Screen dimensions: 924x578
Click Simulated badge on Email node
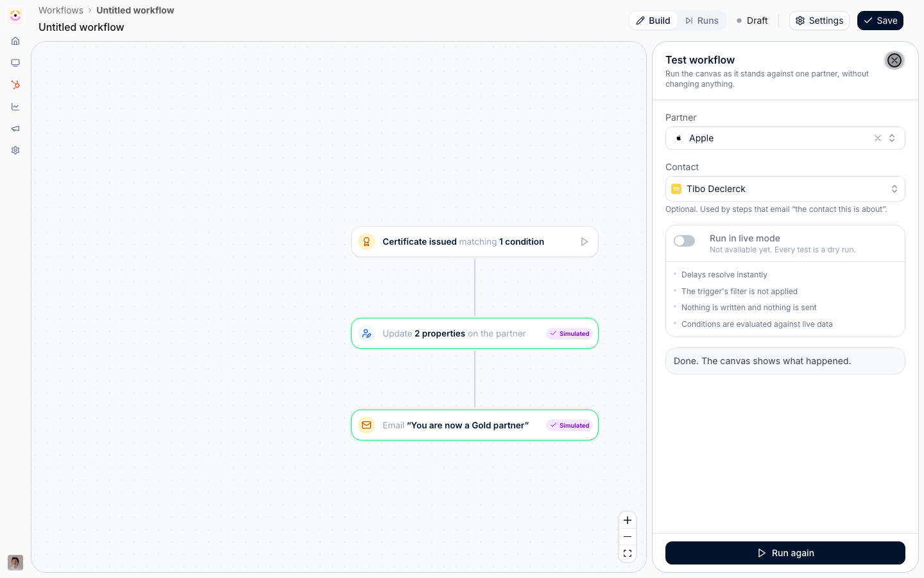569,425
